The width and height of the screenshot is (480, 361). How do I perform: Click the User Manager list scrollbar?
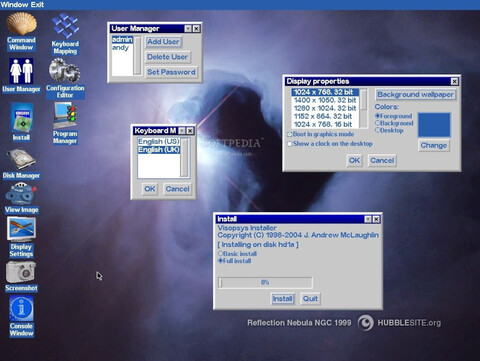pyautogui.click(x=137, y=55)
